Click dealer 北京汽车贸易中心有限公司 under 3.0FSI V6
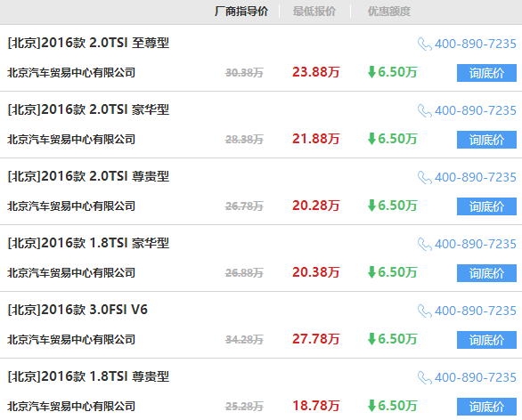 71,340
